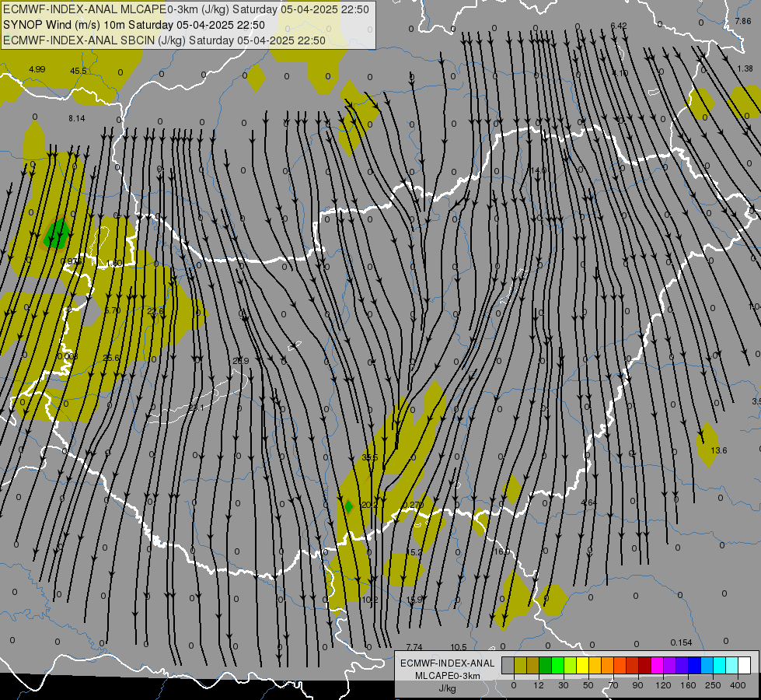Click the header line 'ECMWF-INDEX-ANAL SBCIN (J/kg)'
This screenshot has height=700, width=761.
click(94, 40)
